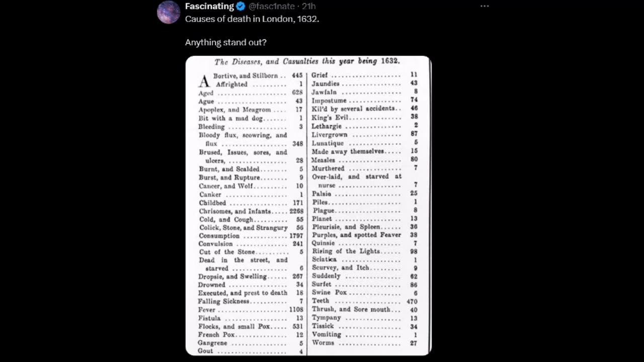The height and width of the screenshot is (362, 644).
Task: Click the blue verified badge
Action: 241,7
